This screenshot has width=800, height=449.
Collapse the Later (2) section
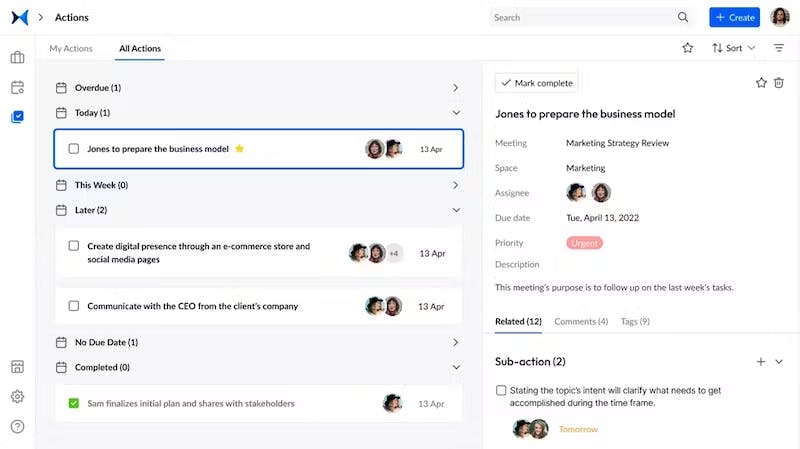tap(456, 210)
